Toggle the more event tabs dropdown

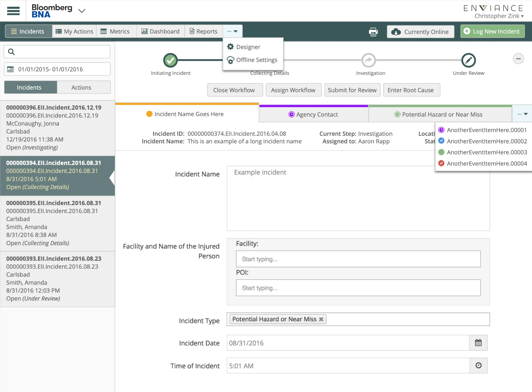click(522, 114)
